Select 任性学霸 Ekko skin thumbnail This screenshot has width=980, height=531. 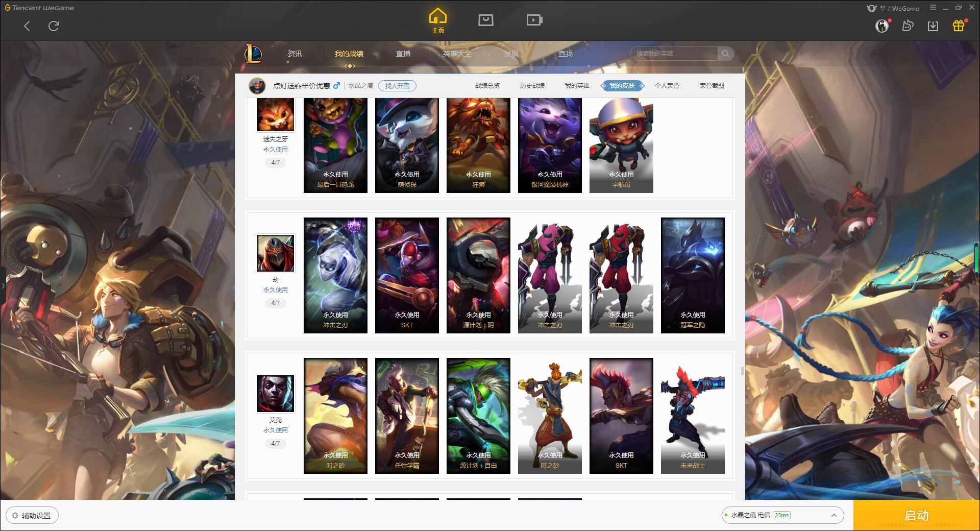pos(407,416)
